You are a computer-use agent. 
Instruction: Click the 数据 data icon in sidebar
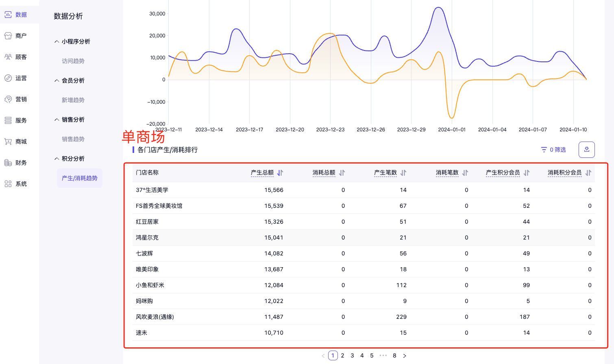tap(8, 15)
